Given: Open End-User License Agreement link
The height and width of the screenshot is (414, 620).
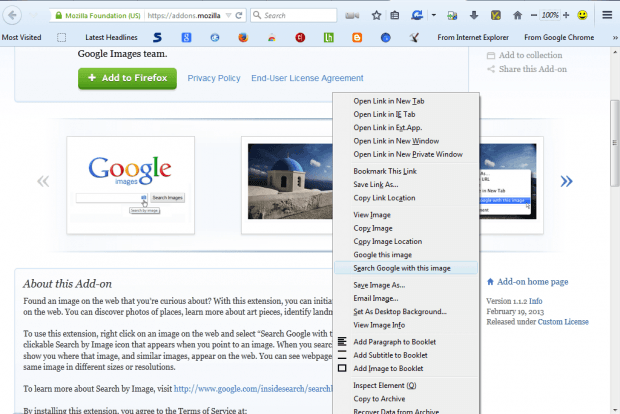Looking at the screenshot, I should click(307, 78).
